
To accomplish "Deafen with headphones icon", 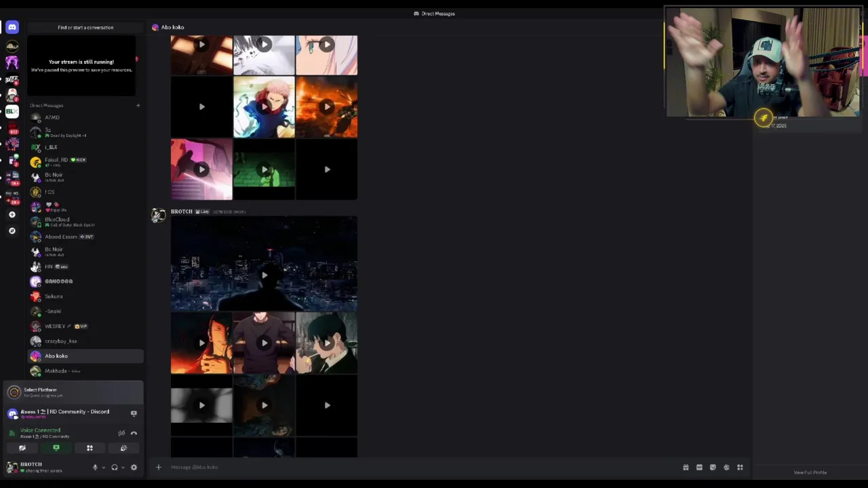I will coord(114,467).
